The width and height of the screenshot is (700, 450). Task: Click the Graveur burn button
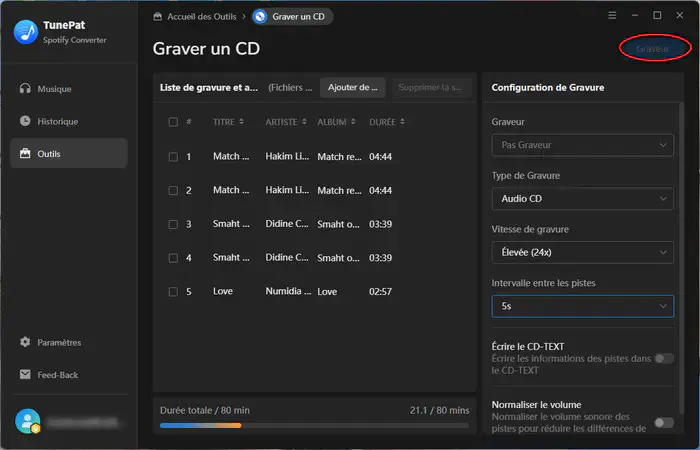point(653,48)
